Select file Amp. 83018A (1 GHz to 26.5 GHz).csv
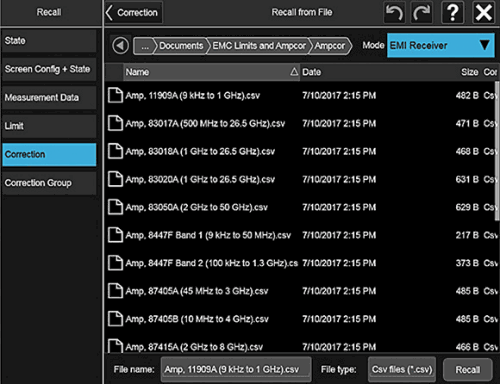 click(200, 152)
